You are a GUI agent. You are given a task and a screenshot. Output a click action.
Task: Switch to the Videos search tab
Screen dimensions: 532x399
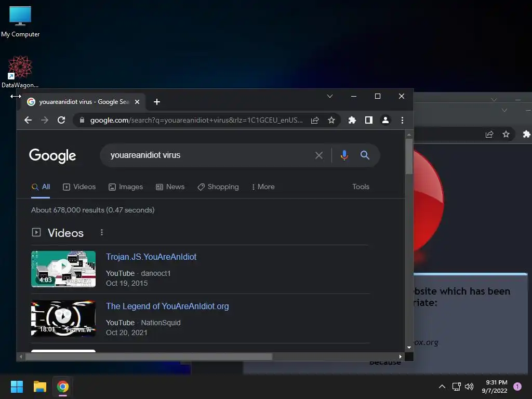[79, 187]
